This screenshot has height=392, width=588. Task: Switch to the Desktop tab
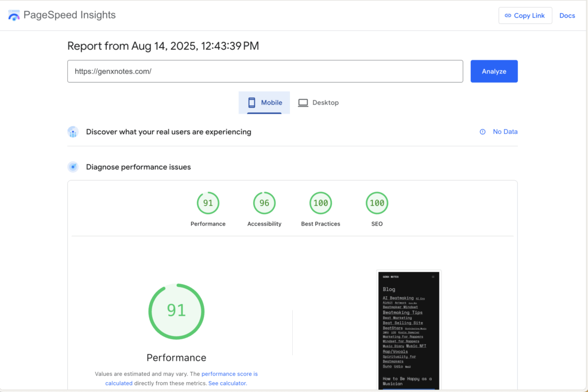pyautogui.click(x=318, y=103)
